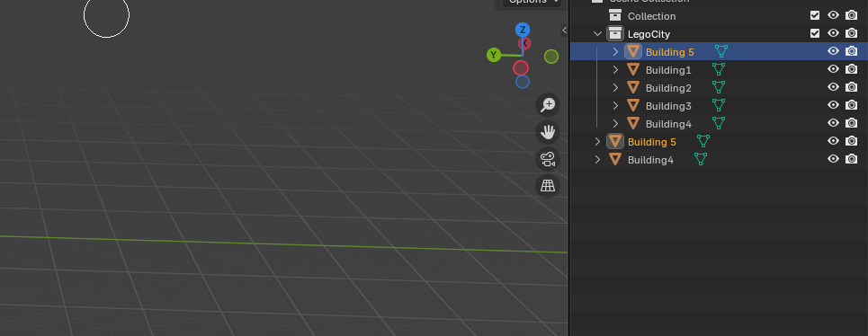Select the Building3 name in the outliner
Viewport: 868px width, 336px height.
tap(668, 105)
